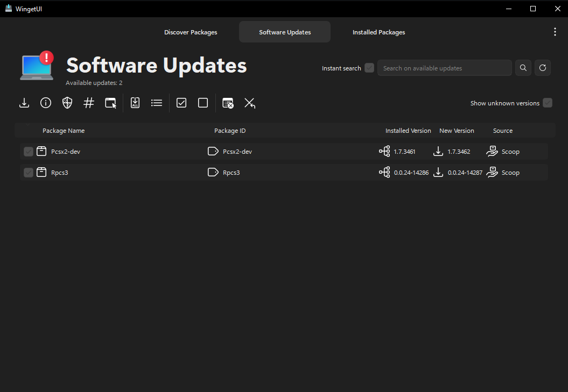
Task: Click the ID tag icon beside Pcsx2-dev
Action: coord(213,151)
